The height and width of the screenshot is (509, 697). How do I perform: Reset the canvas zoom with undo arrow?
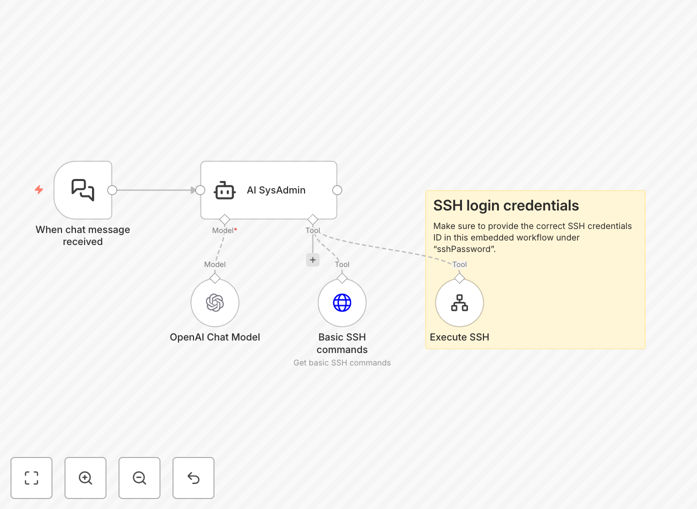[x=193, y=478]
